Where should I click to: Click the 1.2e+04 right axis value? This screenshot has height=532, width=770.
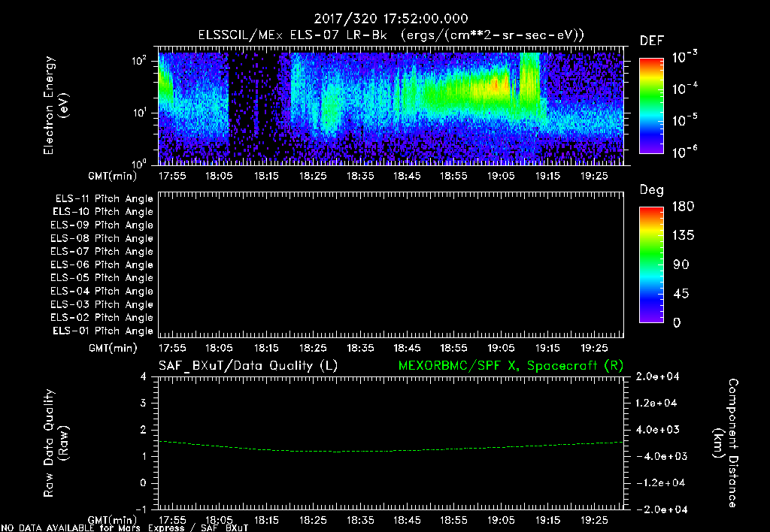pos(656,403)
